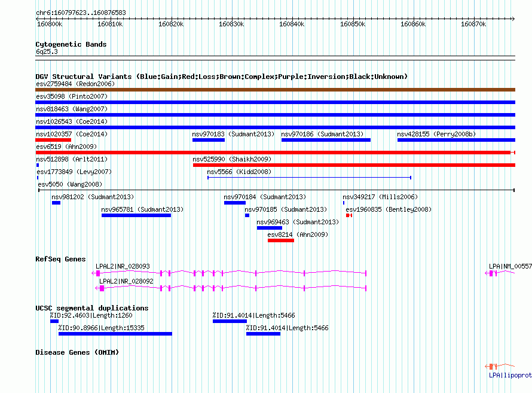Screen dimensions: 532x393
Task: Click nsv970183 (Sudmant2013) blue gain bar
Action: click(209, 140)
